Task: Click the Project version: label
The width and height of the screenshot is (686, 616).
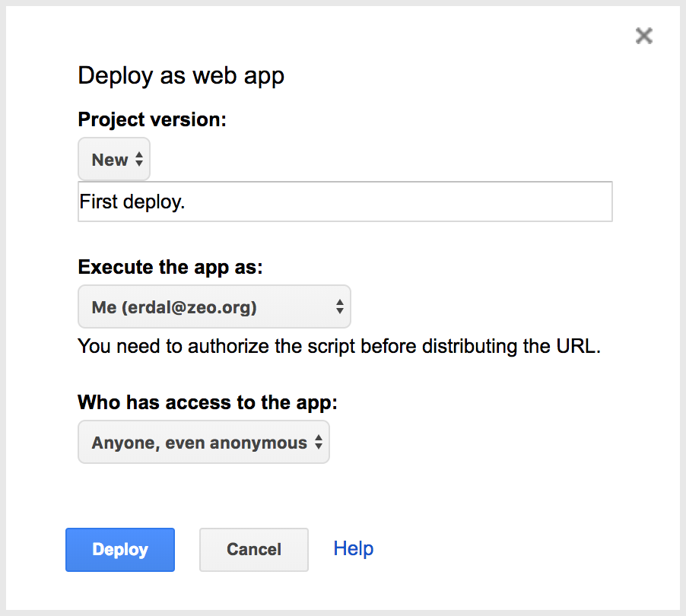Action: 152,120
